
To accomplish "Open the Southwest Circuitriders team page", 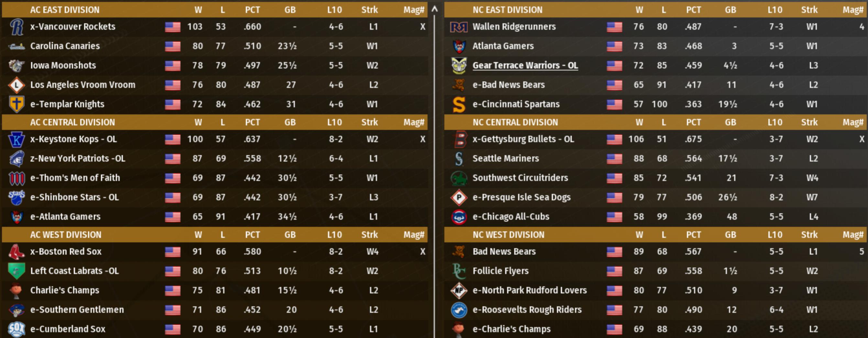I will (x=520, y=178).
